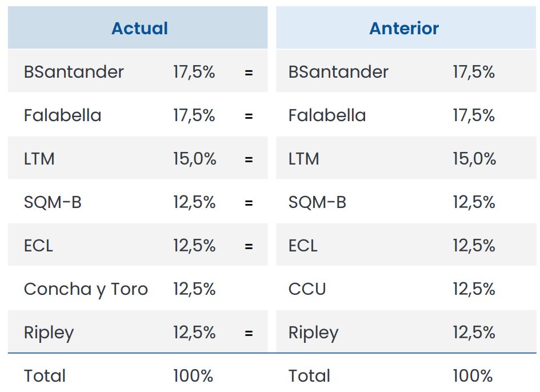Screen dimensions: 540x392
Task: Click the equals sign in the Falabella row
Action: 249,116
